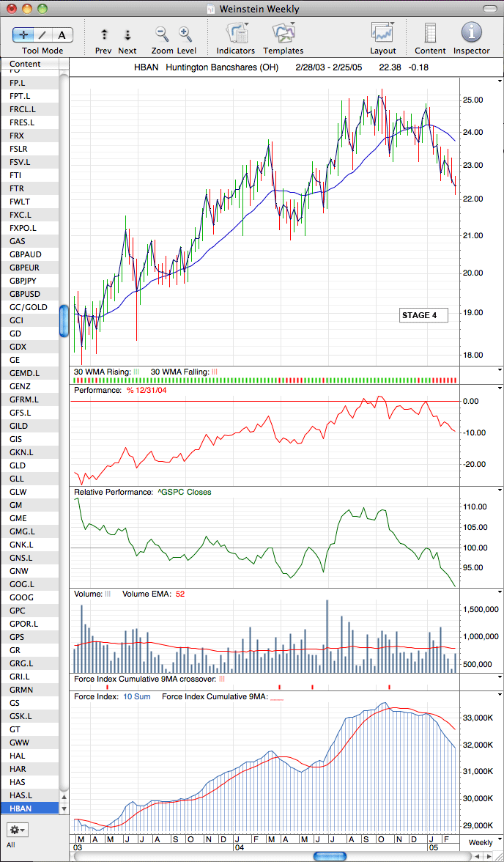Select GWW in the symbol list
Image resolution: width=504 pixels, height=862 pixels.
point(30,742)
